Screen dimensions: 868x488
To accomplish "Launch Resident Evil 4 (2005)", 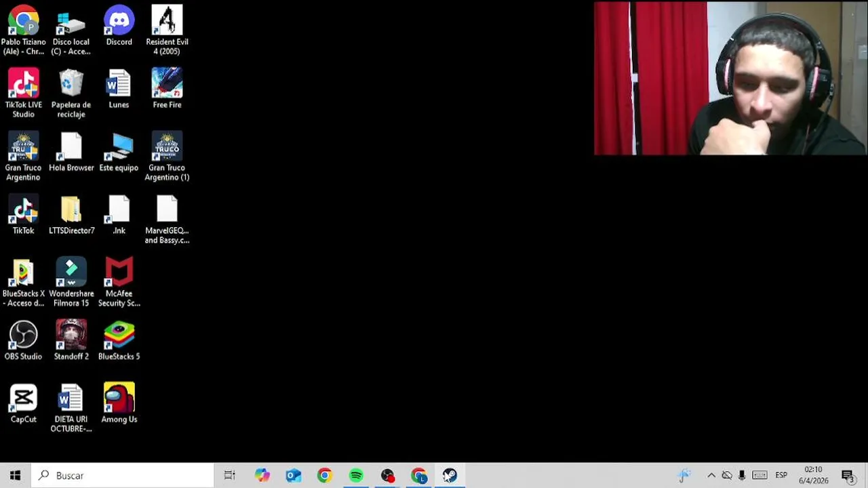I will (167, 30).
